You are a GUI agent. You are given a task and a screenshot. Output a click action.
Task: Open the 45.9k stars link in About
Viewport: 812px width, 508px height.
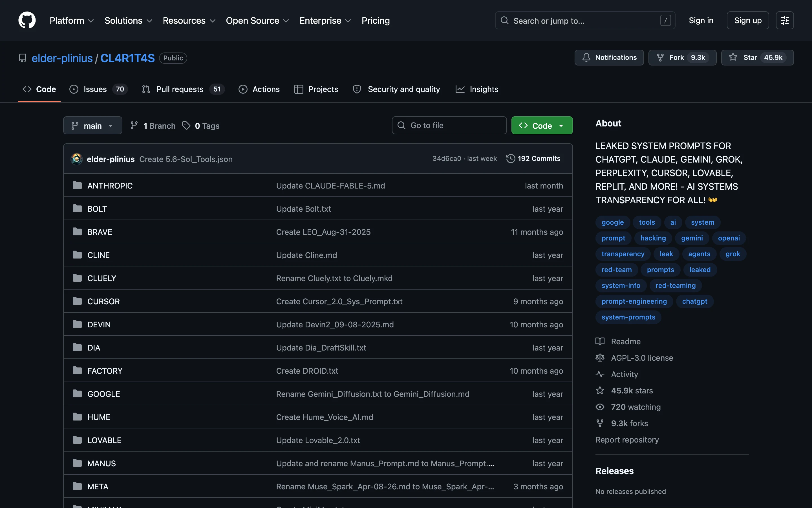coord(625,390)
